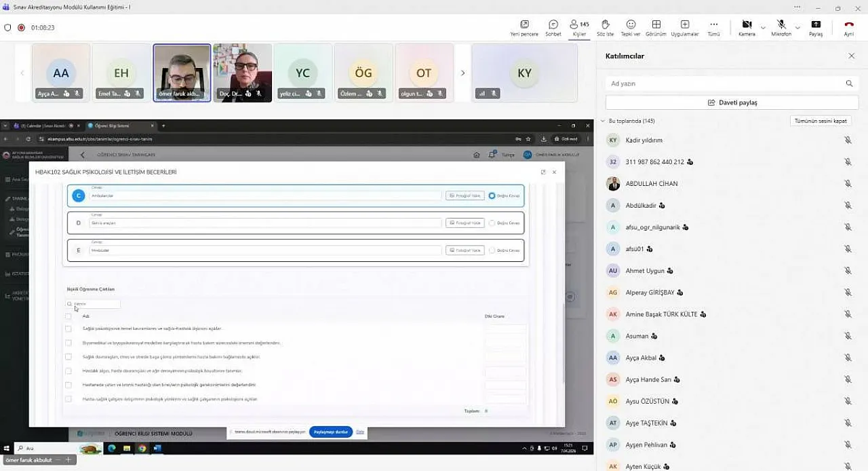868x471 pixels.
Task: Click the Ad yazın search field
Action: 724,83
